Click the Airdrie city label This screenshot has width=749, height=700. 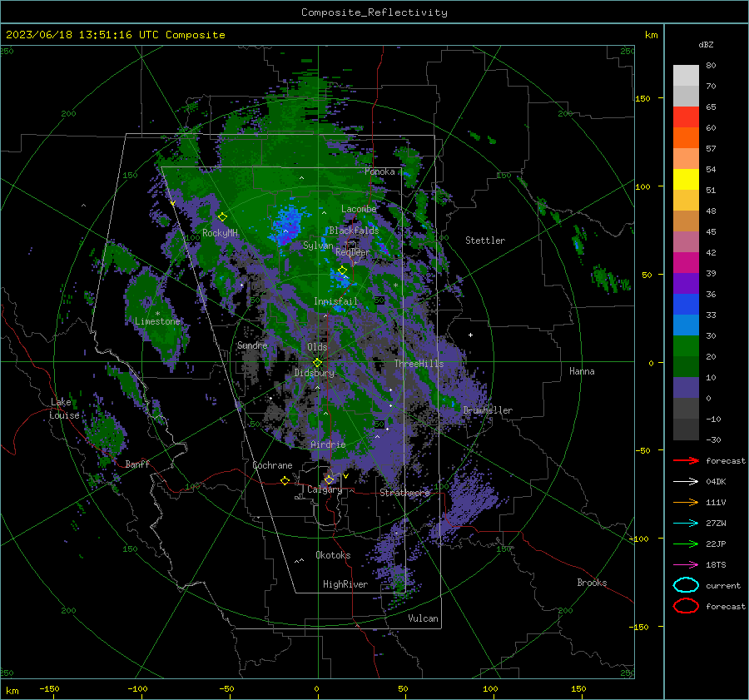click(x=328, y=444)
